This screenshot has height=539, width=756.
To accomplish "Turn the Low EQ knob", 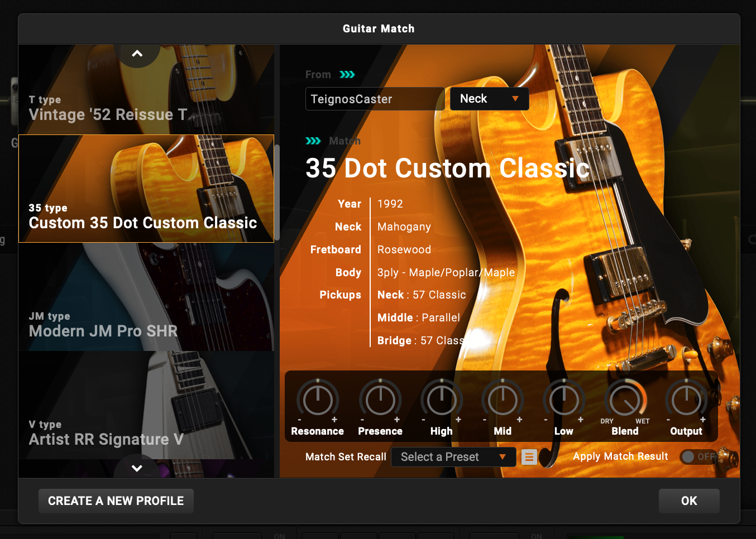I will tap(563, 400).
